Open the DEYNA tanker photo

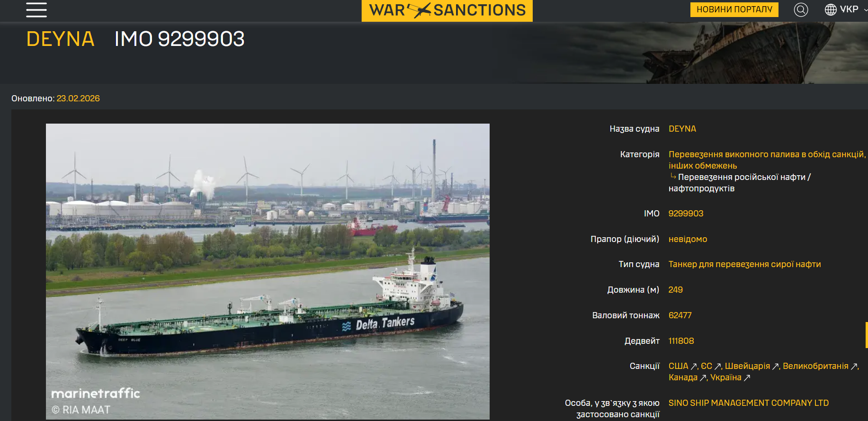(268, 271)
